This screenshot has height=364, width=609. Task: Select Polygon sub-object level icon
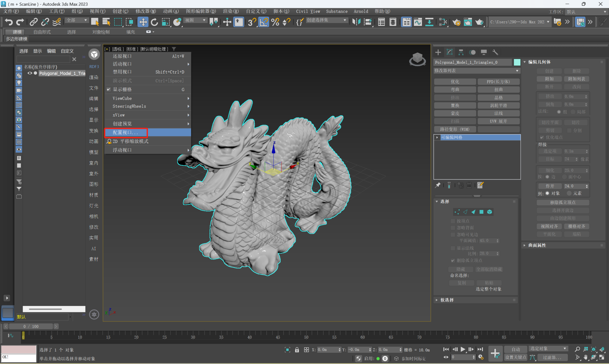click(x=481, y=212)
